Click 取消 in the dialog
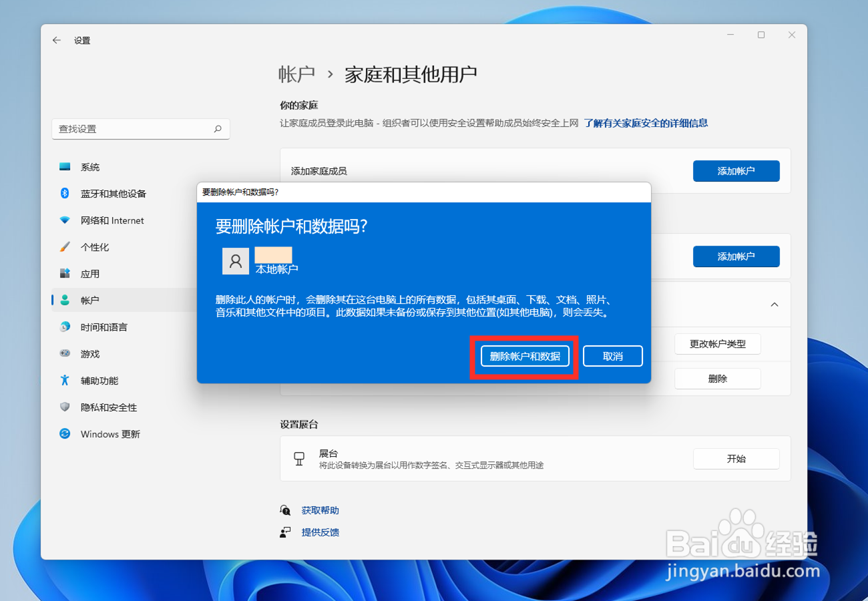 [x=613, y=357]
